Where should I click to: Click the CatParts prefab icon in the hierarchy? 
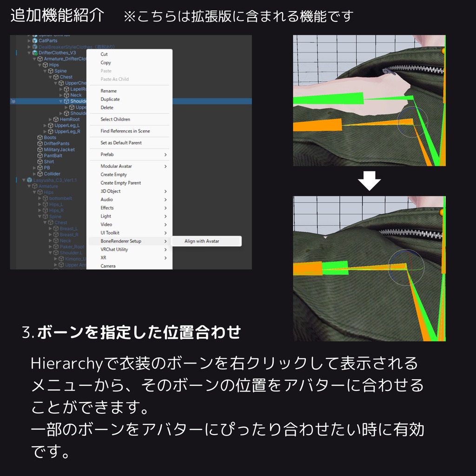click(34, 40)
